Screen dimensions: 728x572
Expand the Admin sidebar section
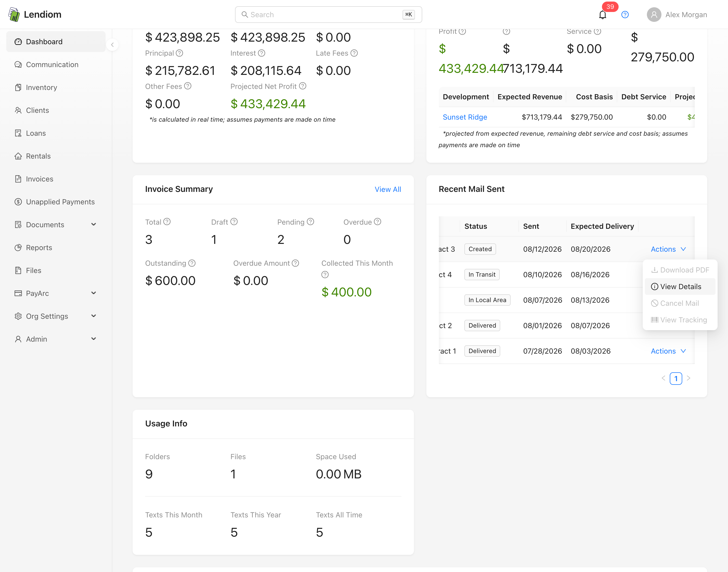pos(56,339)
